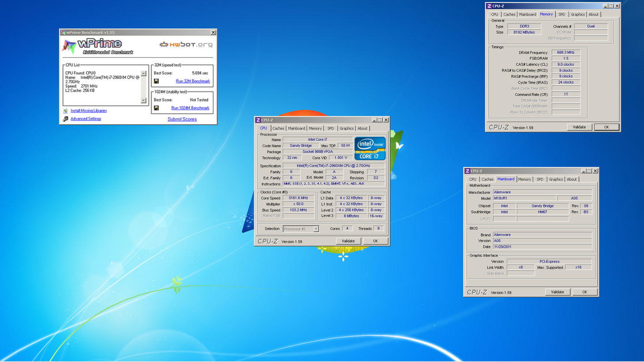Click the Intel Core i7 badge
The height and width of the screenshot is (362, 644).
[x=370, y=148]
